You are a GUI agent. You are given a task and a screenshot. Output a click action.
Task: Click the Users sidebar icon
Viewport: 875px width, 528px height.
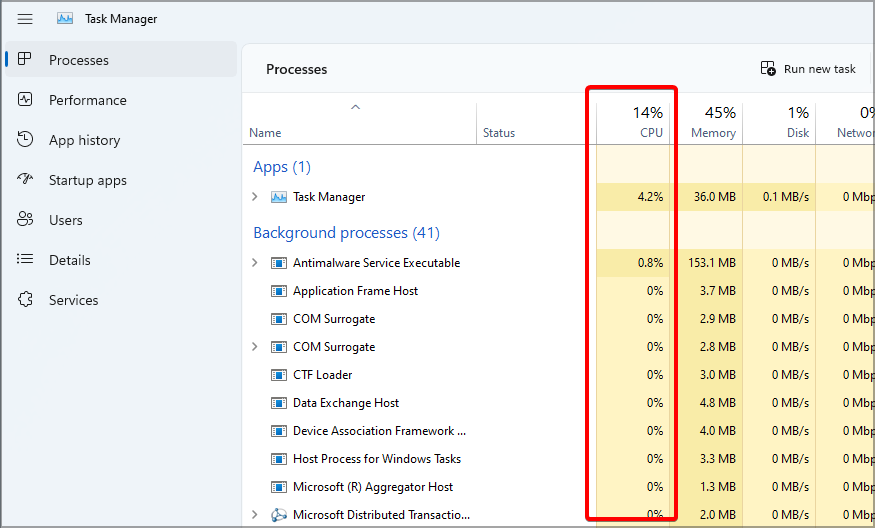[25, 219]
